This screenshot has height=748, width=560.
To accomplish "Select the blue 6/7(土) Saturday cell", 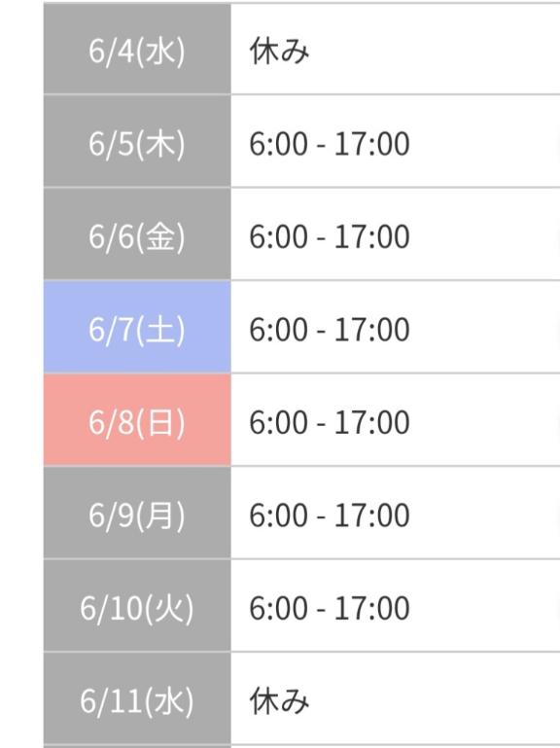I will [x=137, y=327].
